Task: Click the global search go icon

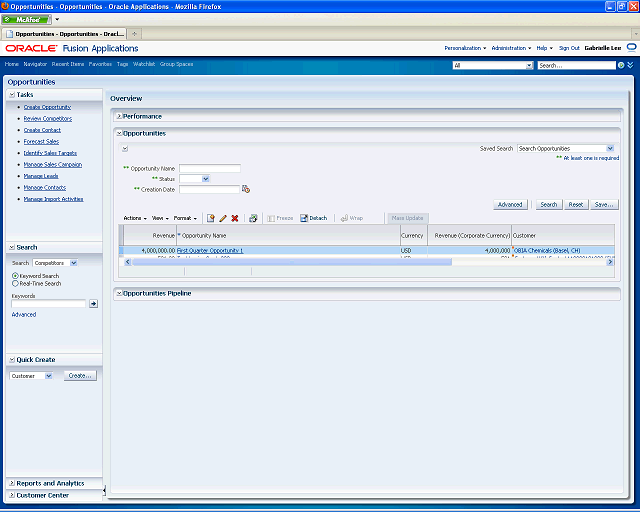Action: click(x=621, y=65)
